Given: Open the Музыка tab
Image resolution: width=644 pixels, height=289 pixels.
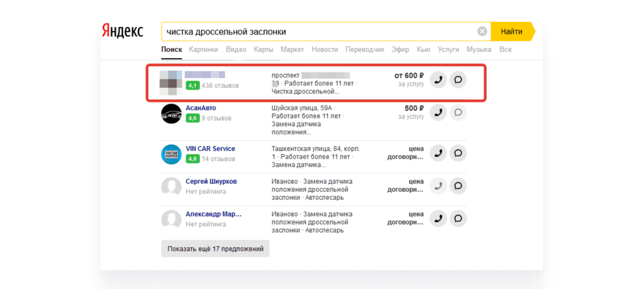Looking at the screenshot, I should (x=479, y=49).
